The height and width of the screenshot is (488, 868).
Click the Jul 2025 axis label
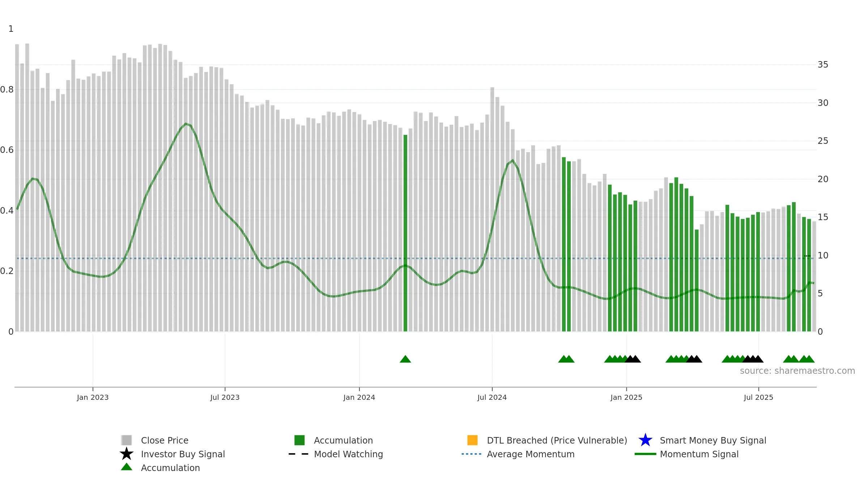click(758, 398)
